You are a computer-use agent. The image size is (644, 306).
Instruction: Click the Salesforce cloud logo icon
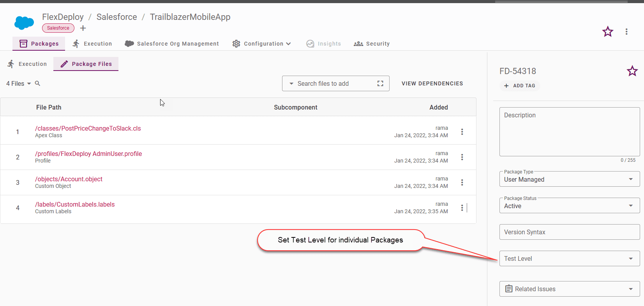click(24, 23)
